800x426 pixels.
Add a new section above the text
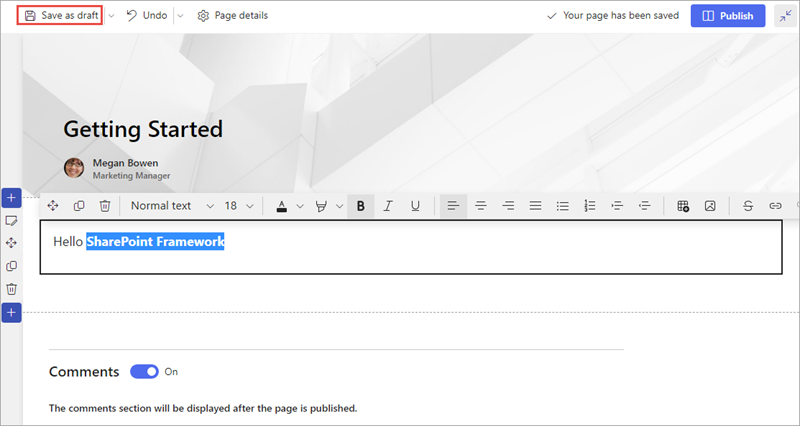(11, 198)
